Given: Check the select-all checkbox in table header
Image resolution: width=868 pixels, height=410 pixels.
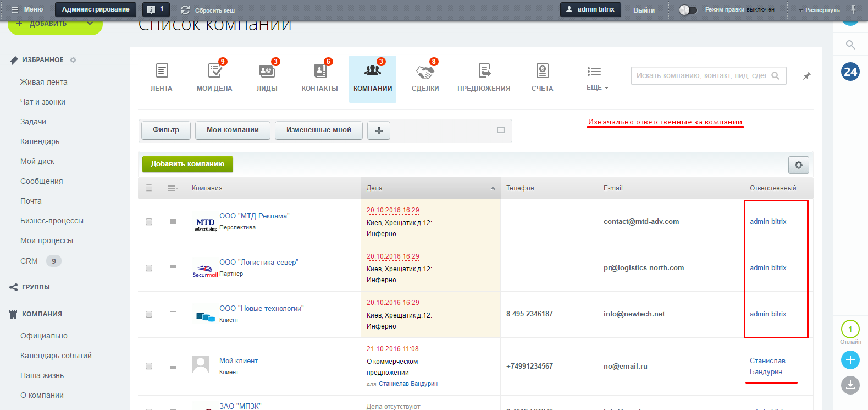Looking at the screenshot, I should coord(149,188).
